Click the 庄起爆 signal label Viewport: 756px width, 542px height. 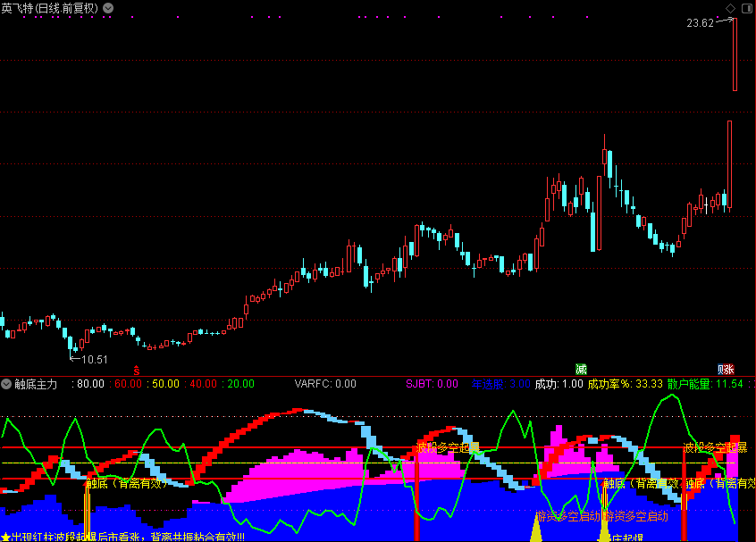point(627,538)
